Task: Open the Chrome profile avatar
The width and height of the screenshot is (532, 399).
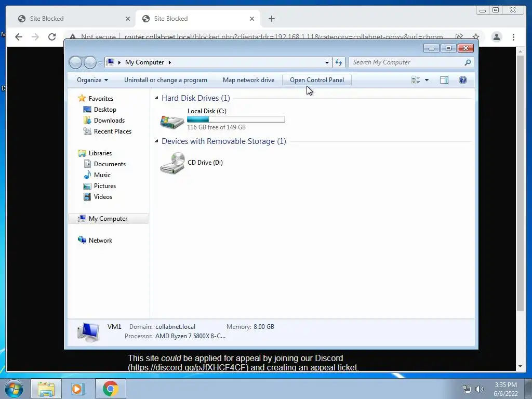Action: [x=496, y=37]
